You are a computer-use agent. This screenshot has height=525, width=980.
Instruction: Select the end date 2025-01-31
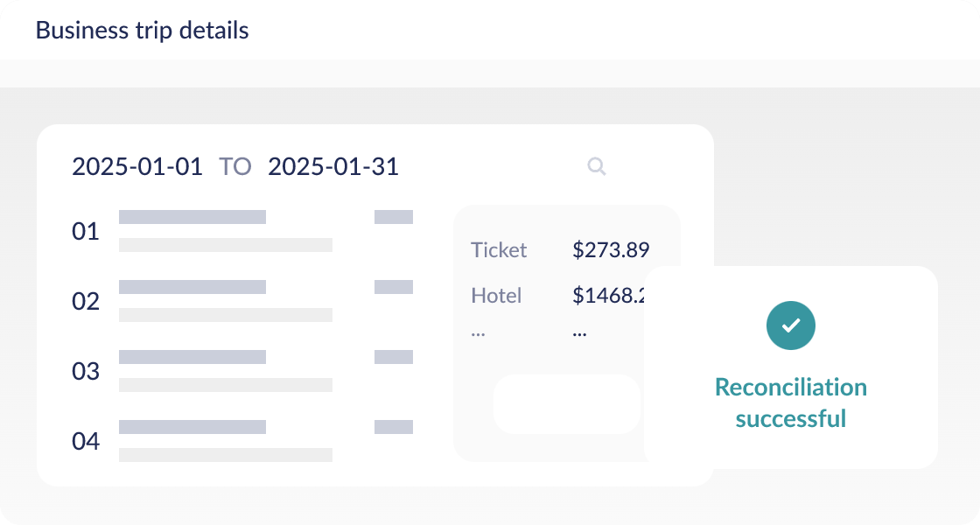(x=333, y=166)
